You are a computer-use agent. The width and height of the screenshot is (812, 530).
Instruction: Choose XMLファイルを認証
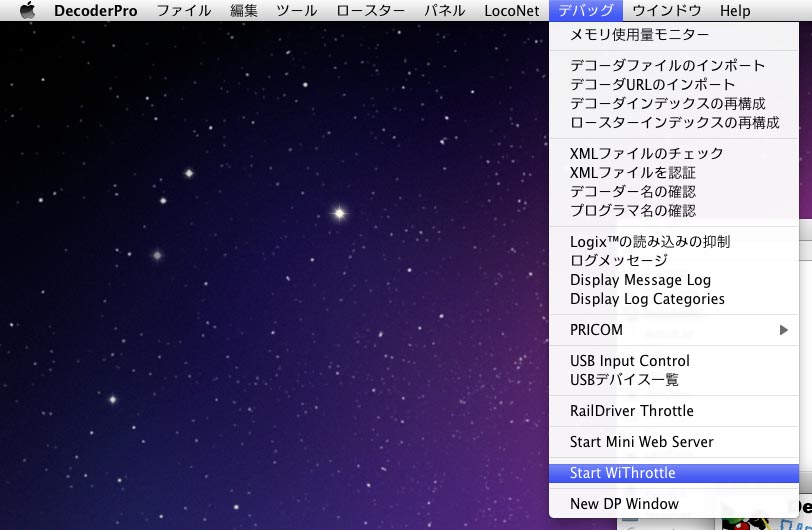(674, 173)
